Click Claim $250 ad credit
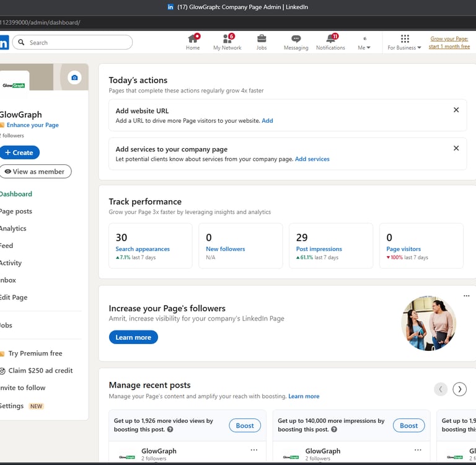This screenshot has height=465, width=476. [40, 371]
